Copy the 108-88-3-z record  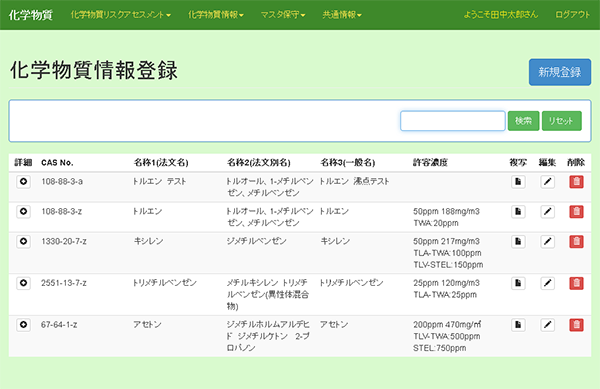point(518,211)
